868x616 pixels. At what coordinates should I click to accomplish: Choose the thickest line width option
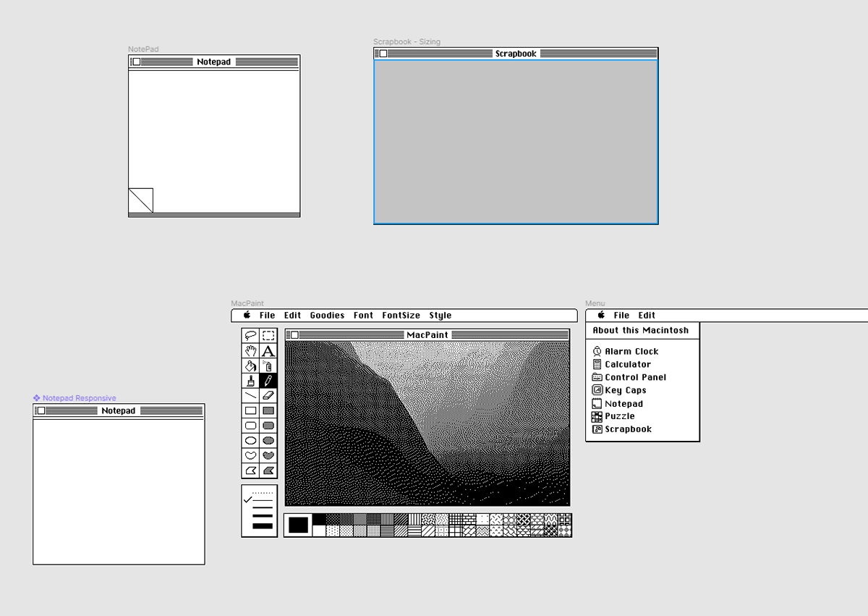[263, 526]
